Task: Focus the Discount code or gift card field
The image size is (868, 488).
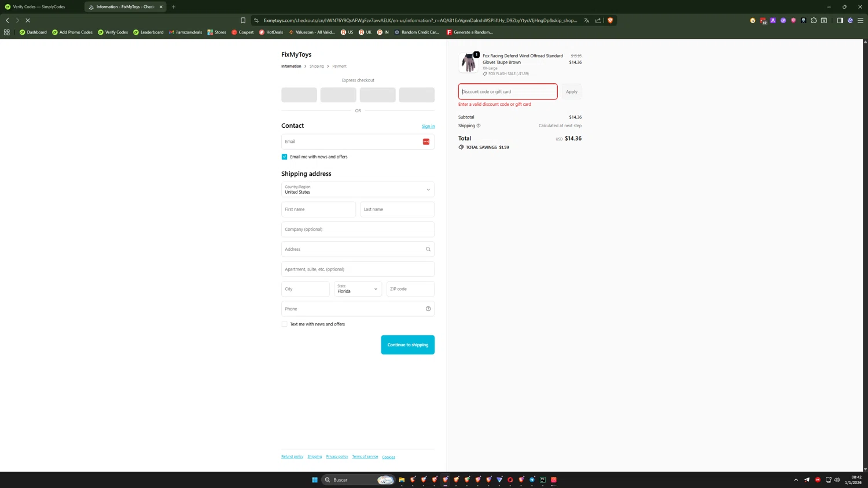Action: (x=508, y=91)
